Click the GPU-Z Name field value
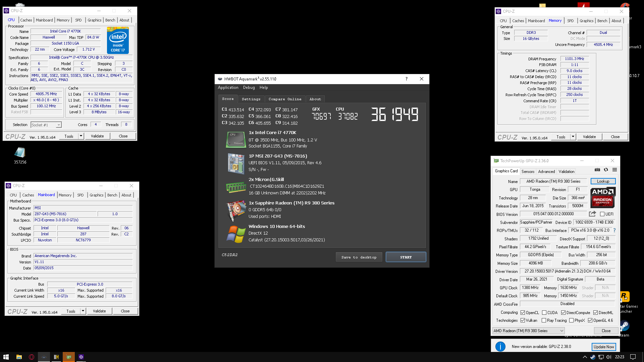This screenshot has width=644, height=362. pyautogui.click(x=553, y=181)
